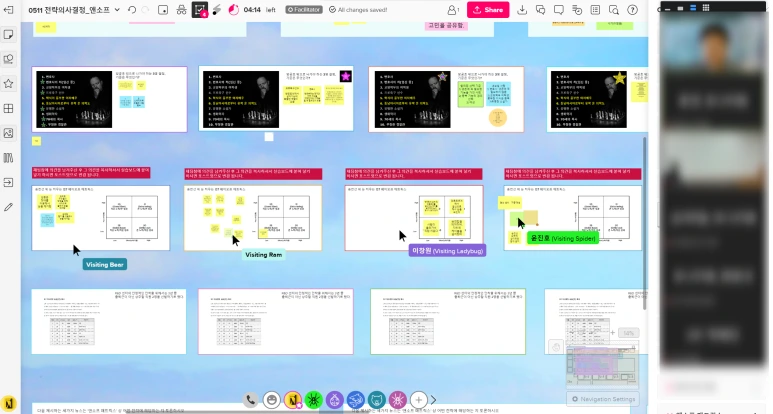Click the Visiting Bear cursor label
The image size is (773, 414).
pos(105,265)
